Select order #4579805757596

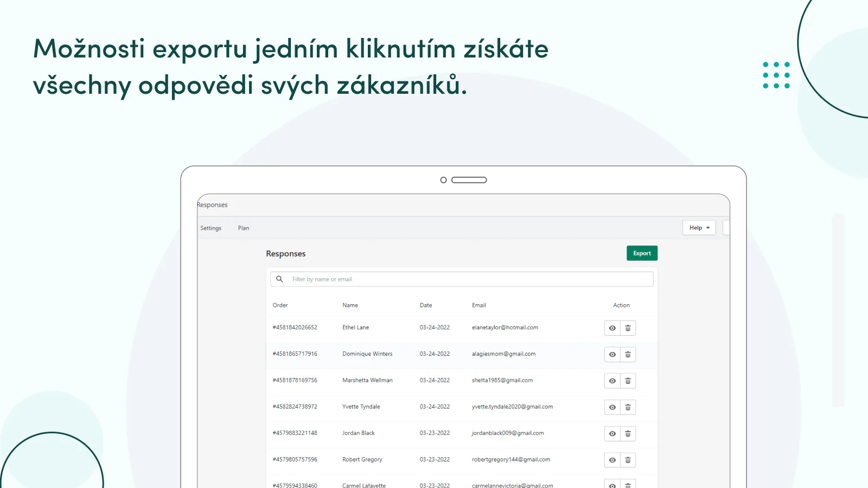[295, 460]
